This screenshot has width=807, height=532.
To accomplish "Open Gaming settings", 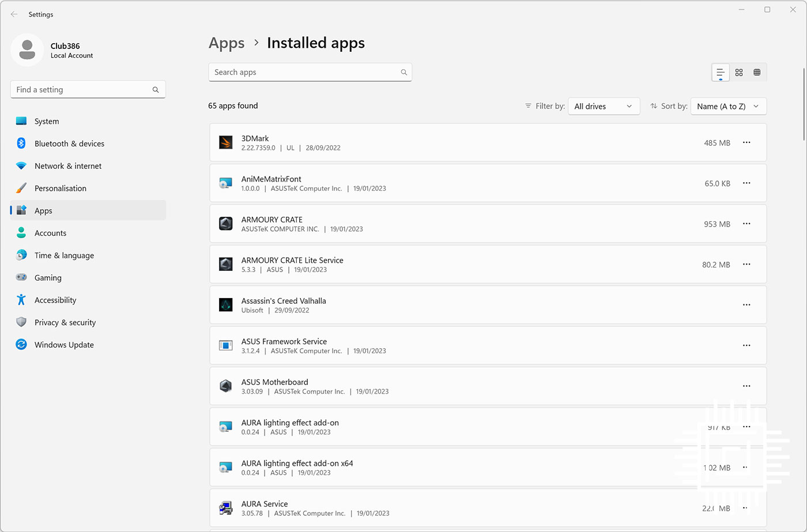I will (x=88, y=278).
